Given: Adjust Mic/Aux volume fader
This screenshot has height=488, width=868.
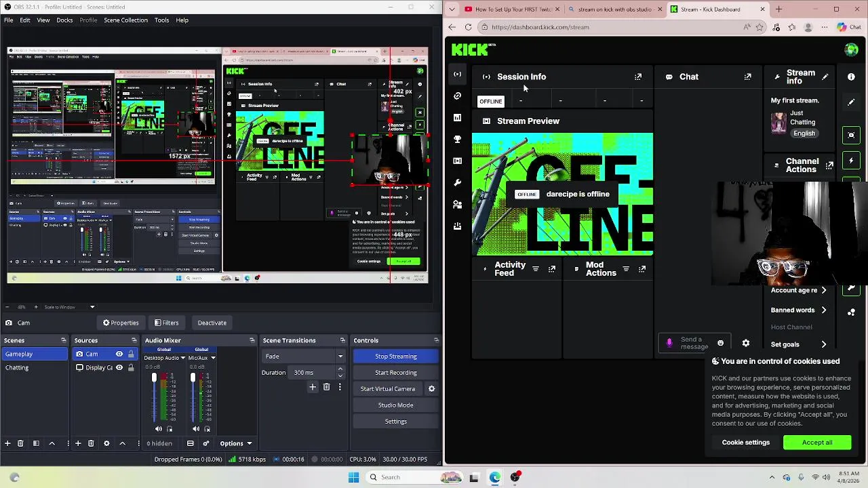Looking at the screenshot, I should 193,378.
